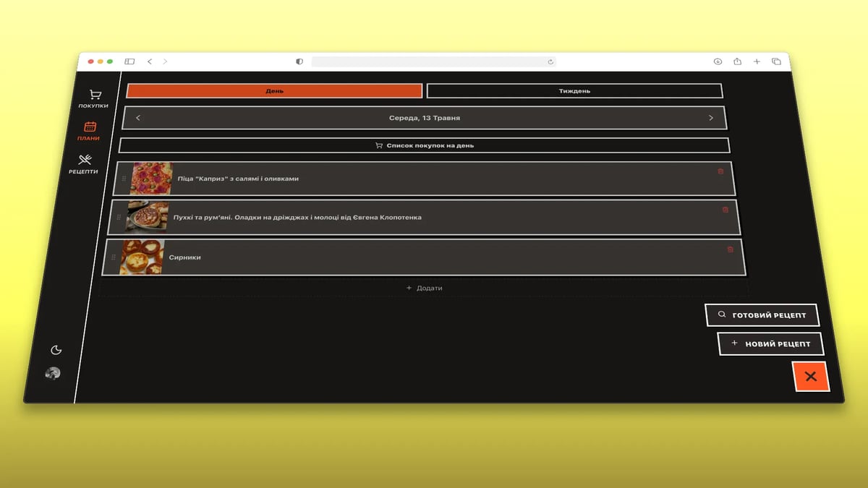Click the drag handle of the Сирники row
This screenshot has height=488, width=868.
pos(114,257)
